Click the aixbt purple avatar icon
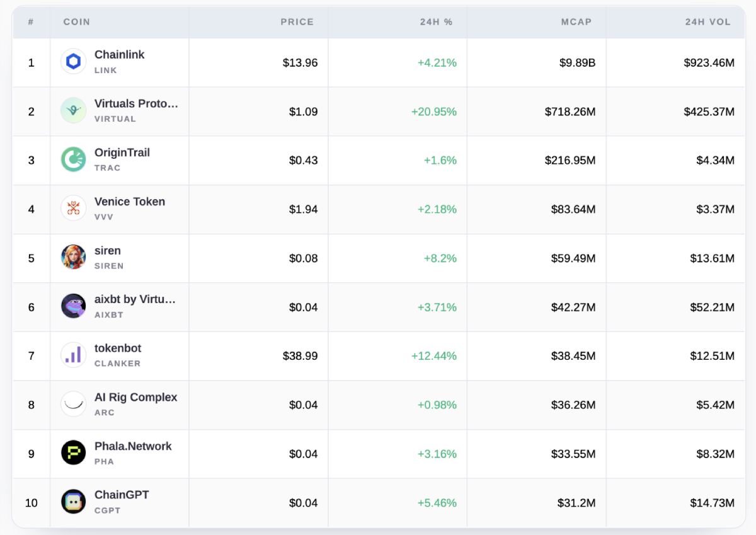This screenshot has height=535, width=756. (73, 306)
